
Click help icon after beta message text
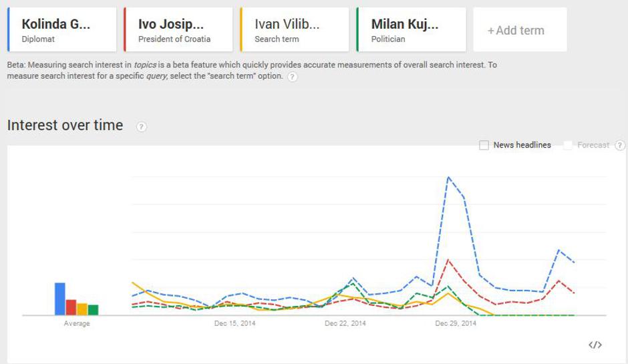point(293,77)
